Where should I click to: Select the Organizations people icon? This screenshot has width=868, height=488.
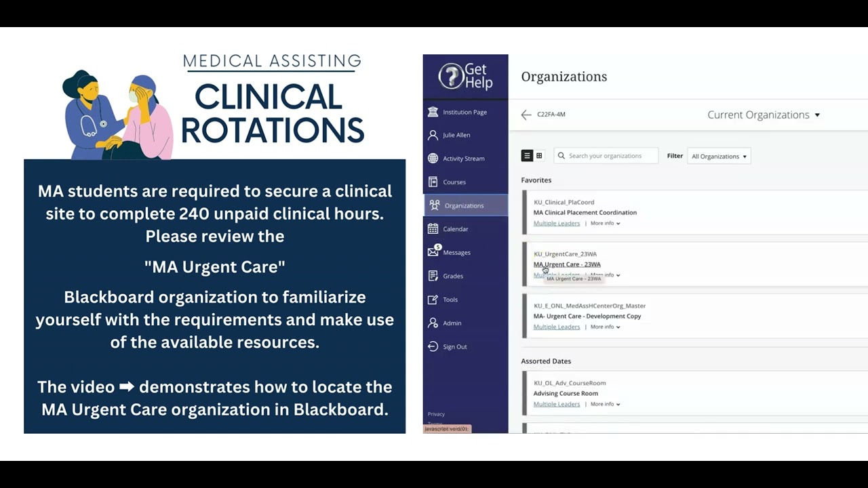click(x=434, y=205)
